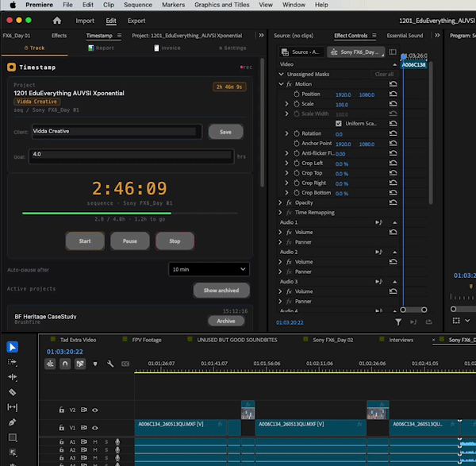The width and height of the screenshot is (476, 466).
Task: Archive the BF Heritage CaseStudy project
Action: (226, 321)
